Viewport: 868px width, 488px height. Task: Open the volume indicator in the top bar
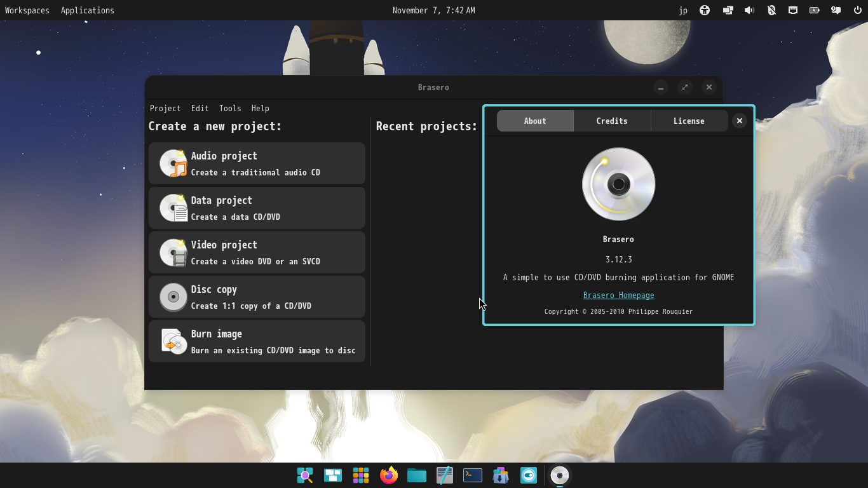(x=750, y=10)
